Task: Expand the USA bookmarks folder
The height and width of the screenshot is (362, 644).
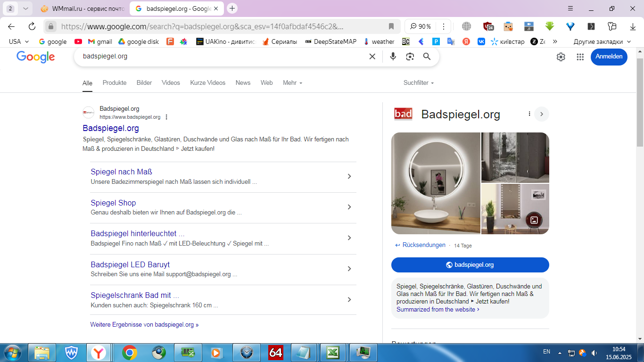Action: 19,41
